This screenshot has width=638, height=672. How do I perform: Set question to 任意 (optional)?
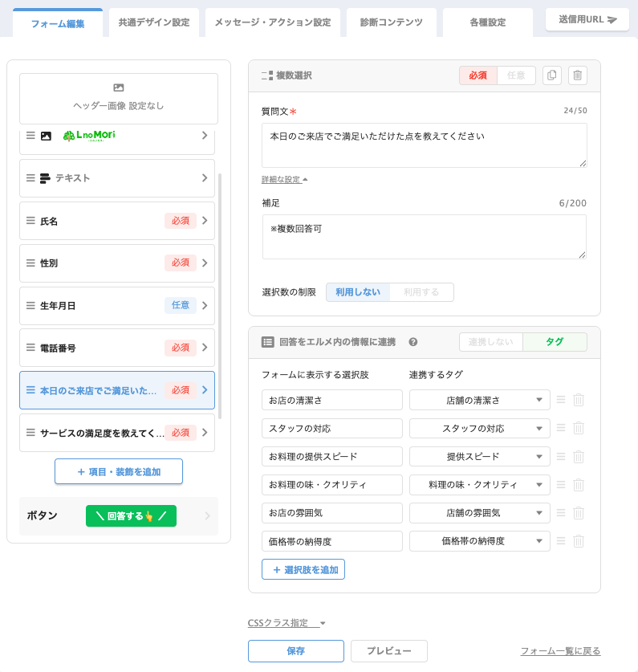coord(516,75)
